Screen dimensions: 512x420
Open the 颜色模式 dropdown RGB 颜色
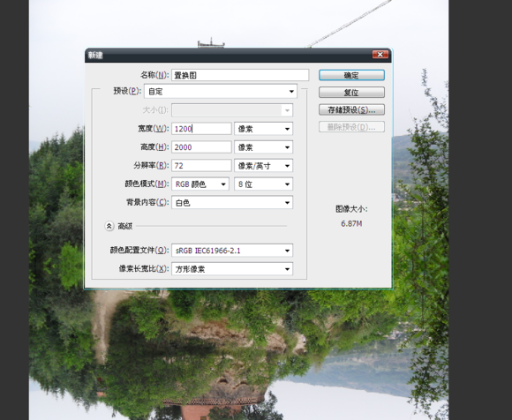(x=200, y=184)
